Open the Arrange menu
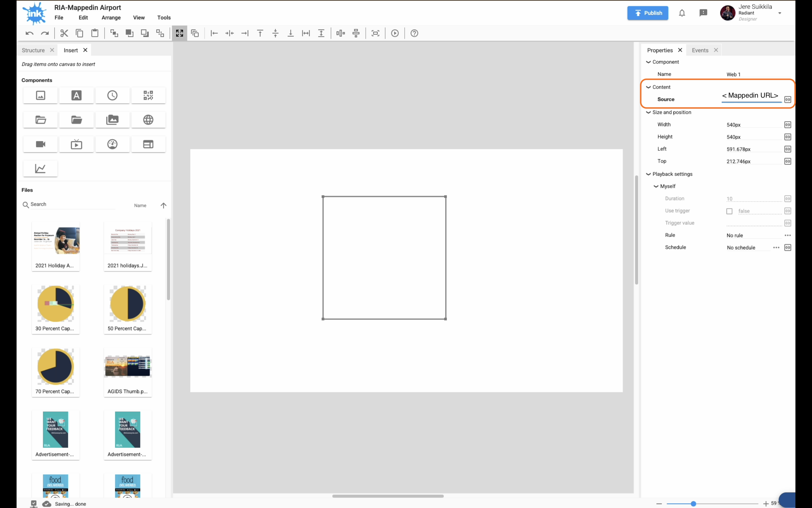Image resolution: width=812 pixels, height=508 pixels. 111,17
